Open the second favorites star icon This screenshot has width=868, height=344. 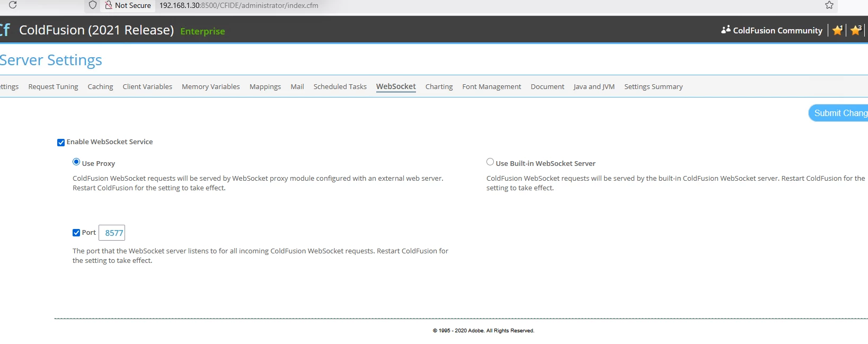[856, 30]
